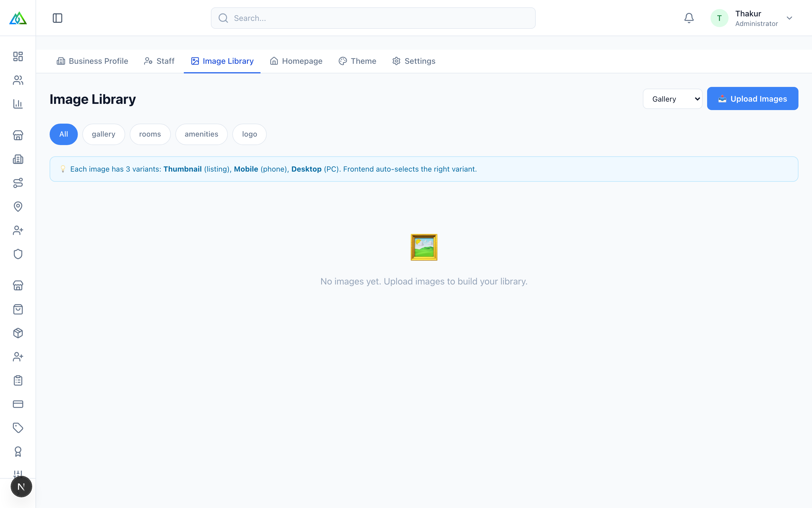Open the users group icon in sidebar
The height and width of the screenshot is (508, 812).
[x=18, y=80]
